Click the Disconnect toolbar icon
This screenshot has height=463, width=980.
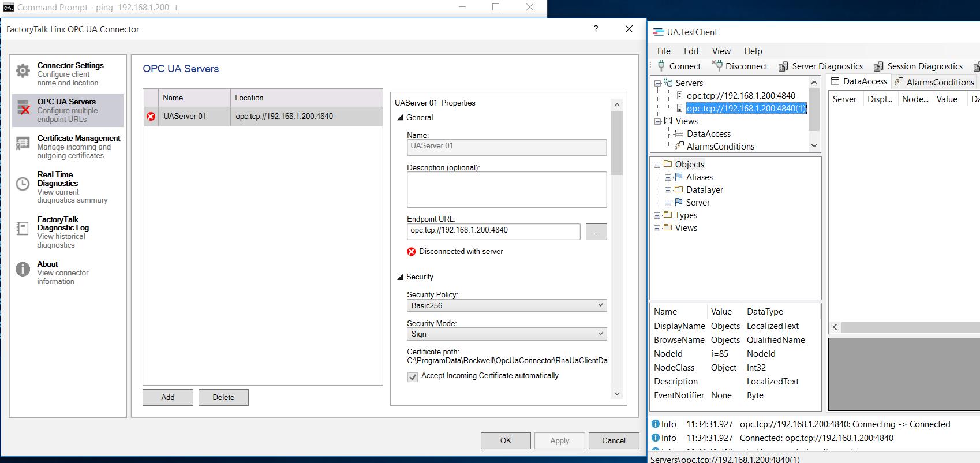[x=717, y=66]
